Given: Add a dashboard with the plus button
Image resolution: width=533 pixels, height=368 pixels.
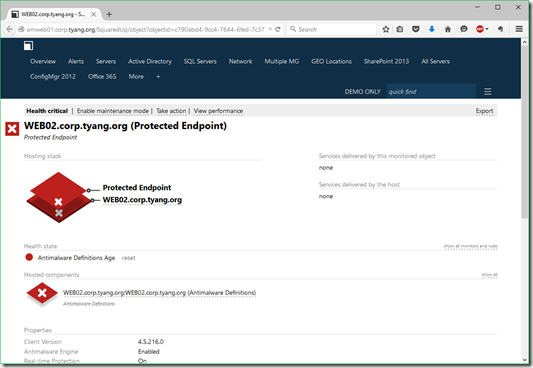Looking at the screenshot, I should (x=158, y=76).
